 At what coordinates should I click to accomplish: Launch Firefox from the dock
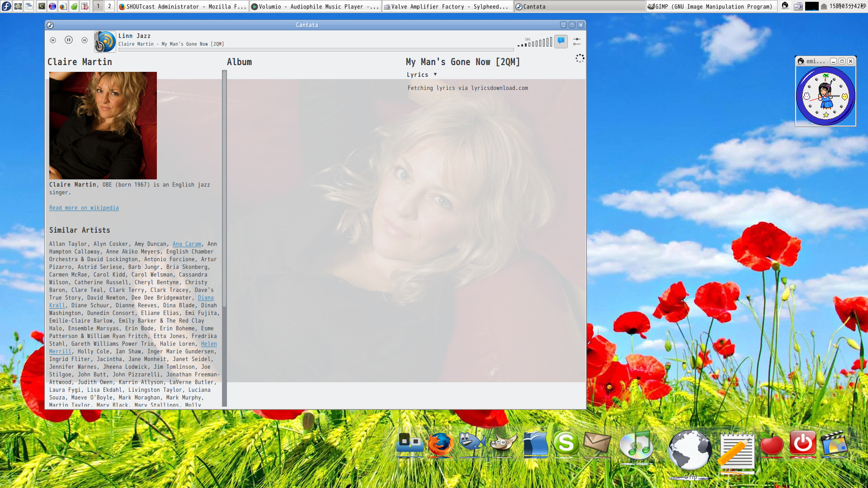tap(441, 444)
